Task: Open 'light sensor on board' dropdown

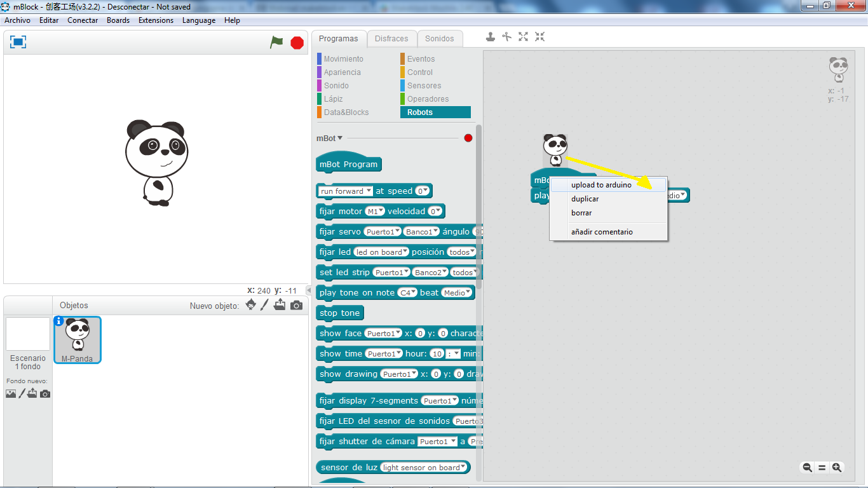Action: tap(424, 467)
